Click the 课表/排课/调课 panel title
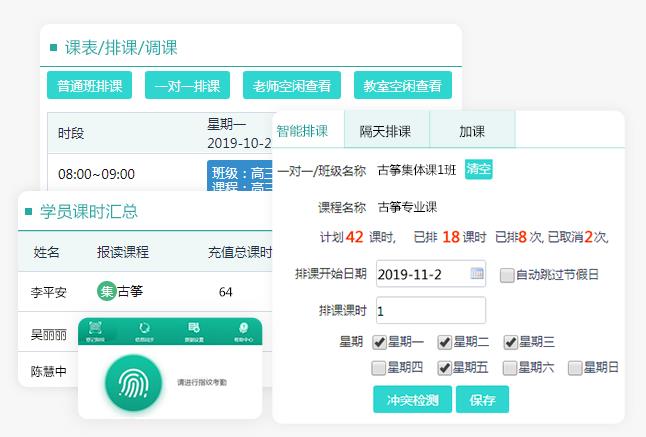This screenshot has width=646, height=437. coord(121,47)
